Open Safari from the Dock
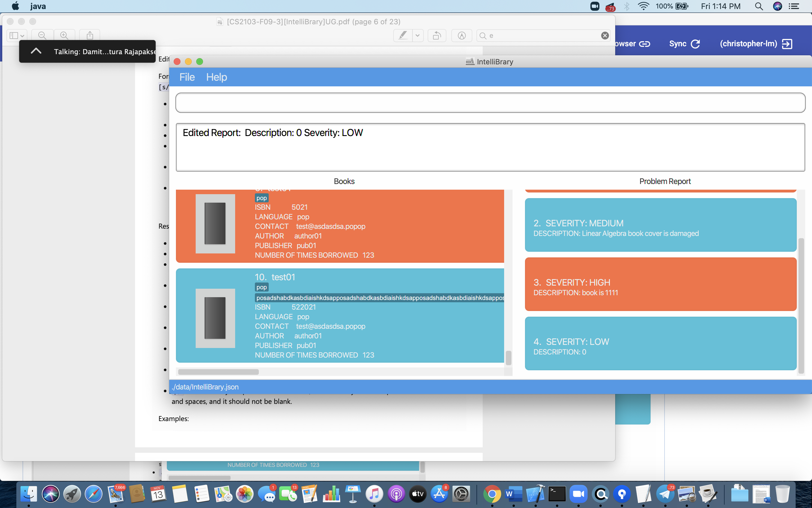This screenshot has width=812, height=508. click(x=93, y=494)
